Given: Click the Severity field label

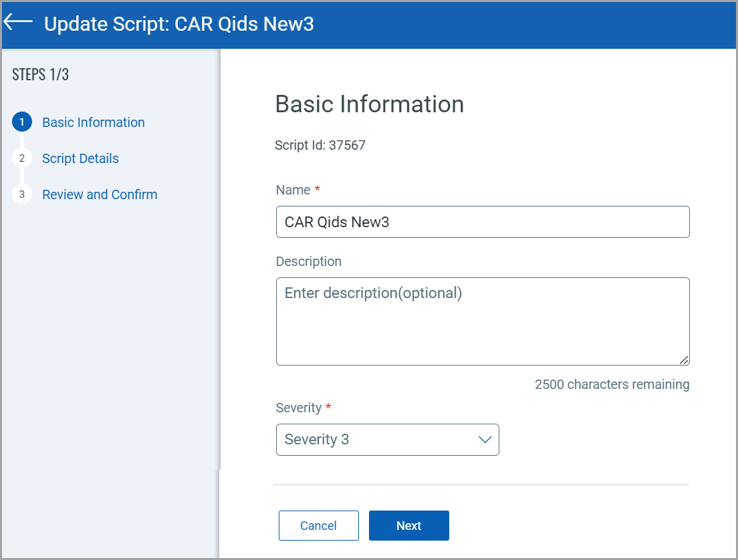Looking at the screenshot, I should (298, 408).
